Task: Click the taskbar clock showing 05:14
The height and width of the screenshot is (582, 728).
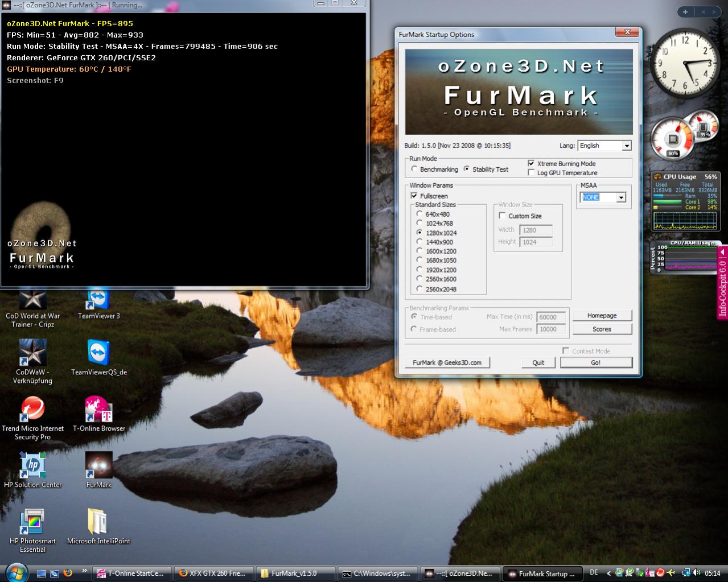Action: tap(713, 573)
